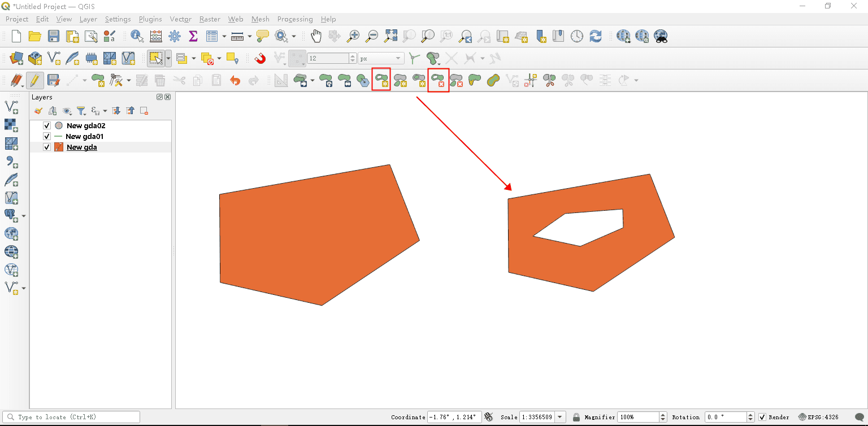Screen dimensions: 868x426
Task: Expand the Deselect Features dropdown arrow
Action: pos(219,58)
